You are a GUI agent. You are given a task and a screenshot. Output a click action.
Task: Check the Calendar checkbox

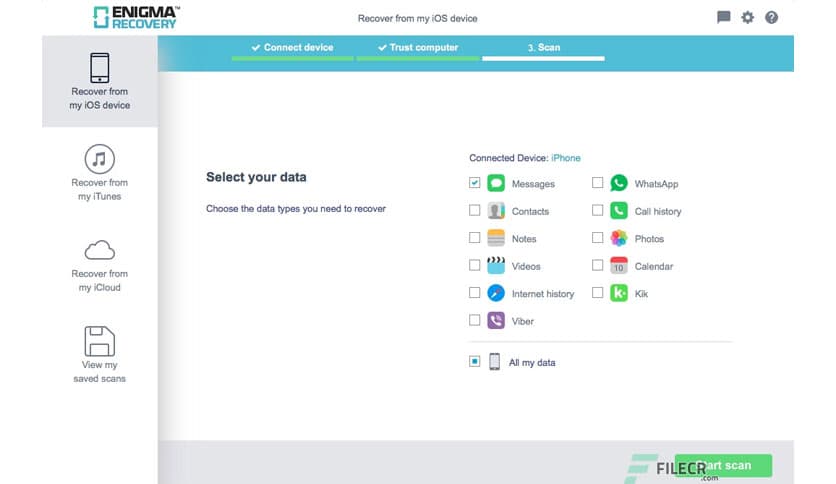(x=598, y=265)
